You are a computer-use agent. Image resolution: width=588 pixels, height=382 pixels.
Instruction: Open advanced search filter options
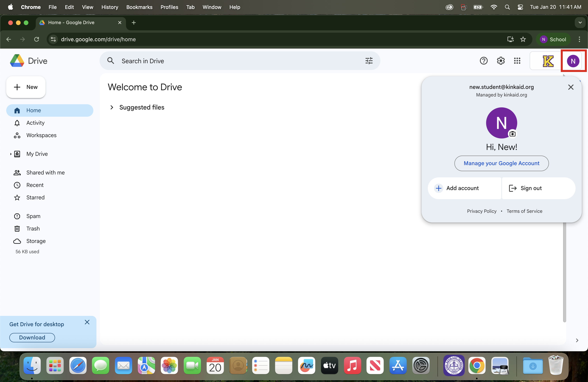(x=369, y=61)
